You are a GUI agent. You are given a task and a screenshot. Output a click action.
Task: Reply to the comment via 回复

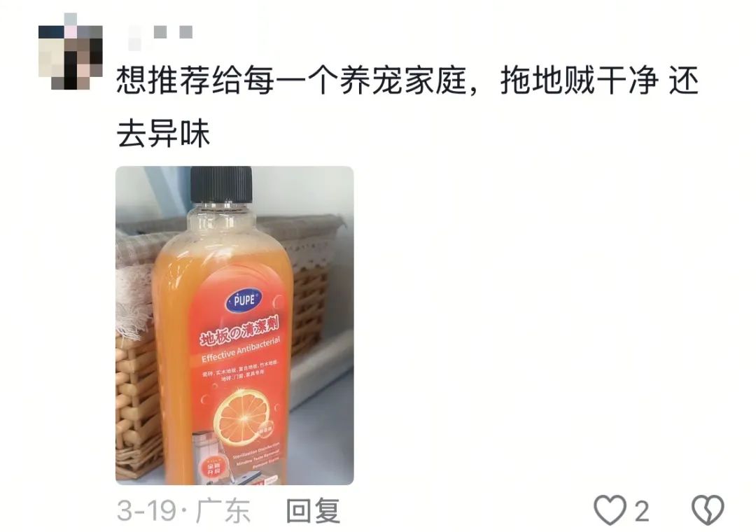click(314, 511)
